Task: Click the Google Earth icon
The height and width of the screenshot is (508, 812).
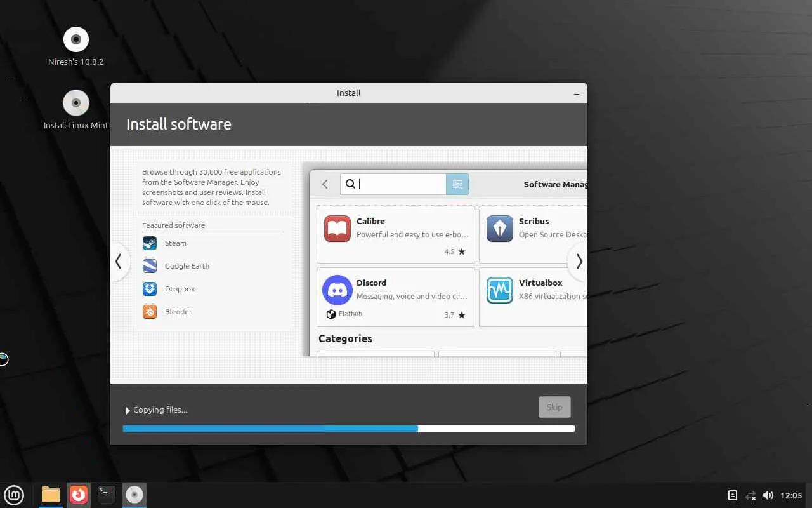Action: 150,266
